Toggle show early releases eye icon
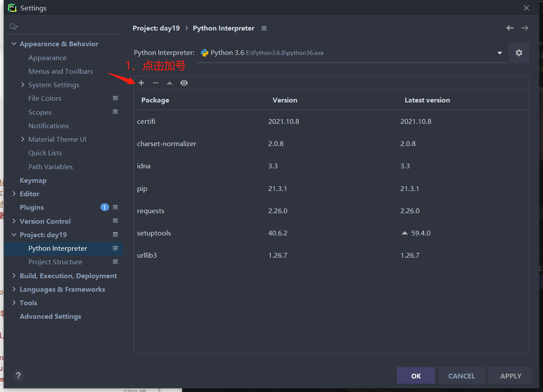543x392 pixels. coord(184,83)
